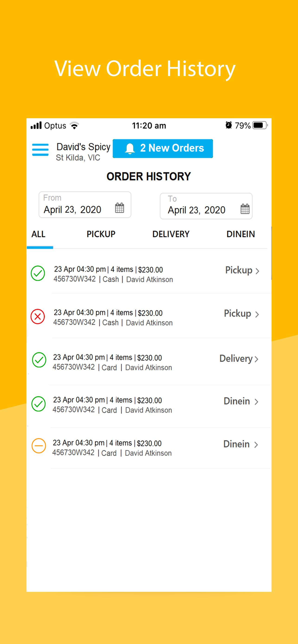Tap green checkmark on the Delivery order

(39, 360)
